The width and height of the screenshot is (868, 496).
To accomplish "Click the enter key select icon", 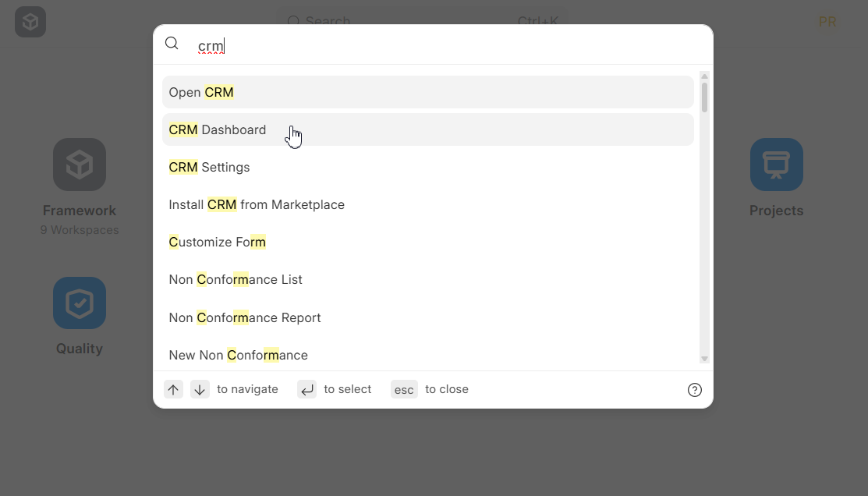I will (x=306, y=389).
